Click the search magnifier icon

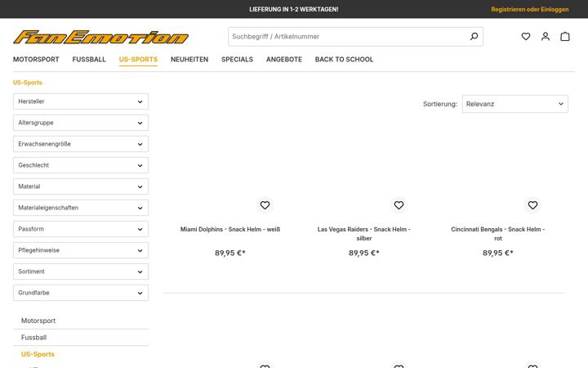474,37
